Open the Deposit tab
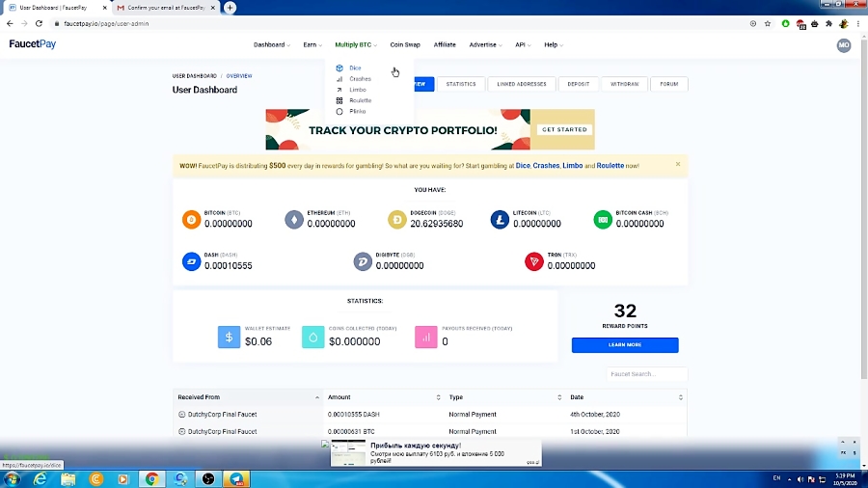Viewport: 868px width, 488px height. [x=578, y=84]
